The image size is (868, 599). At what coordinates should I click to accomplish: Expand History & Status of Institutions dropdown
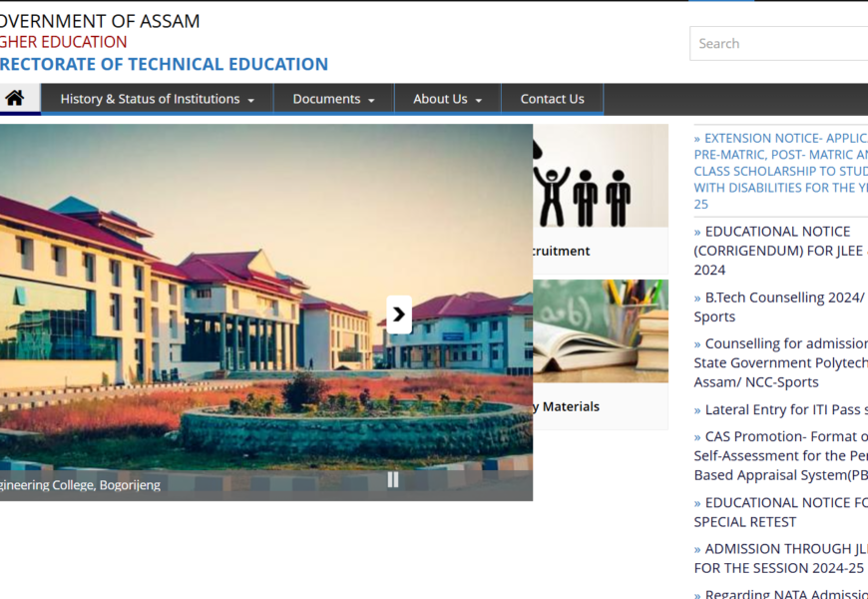(157, 99)
